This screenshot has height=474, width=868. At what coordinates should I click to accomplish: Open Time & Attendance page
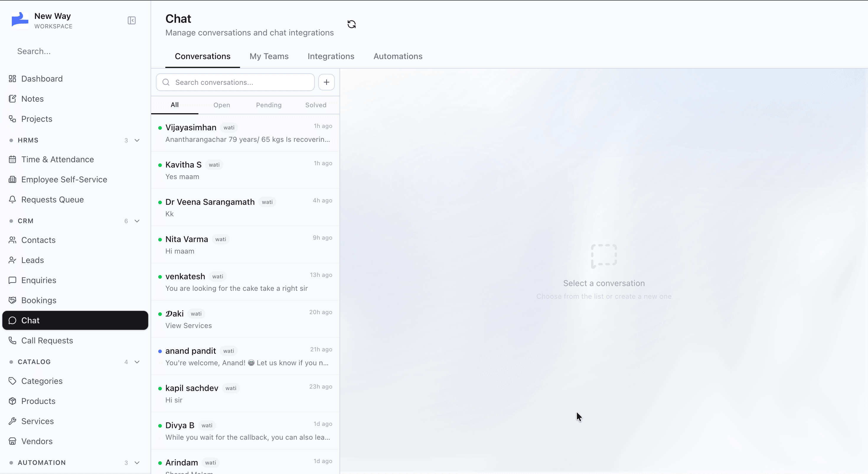pyautogui.click(x=75, y=160)
